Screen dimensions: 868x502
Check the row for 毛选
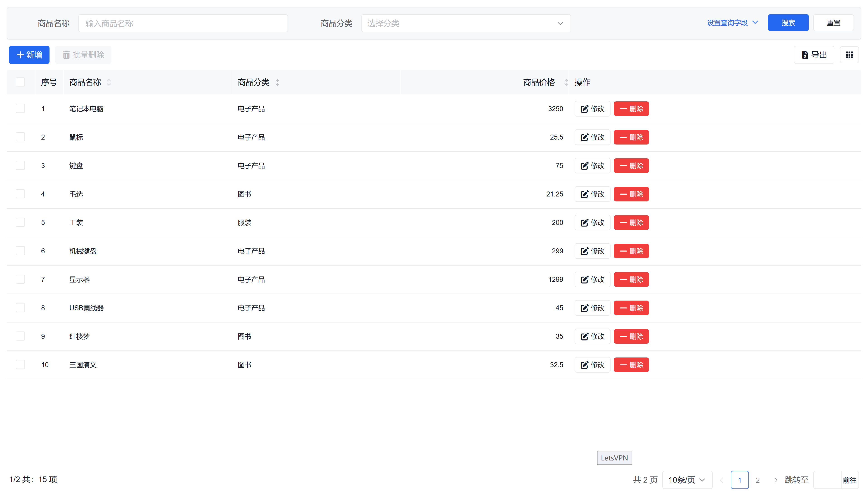coord(20,194)
